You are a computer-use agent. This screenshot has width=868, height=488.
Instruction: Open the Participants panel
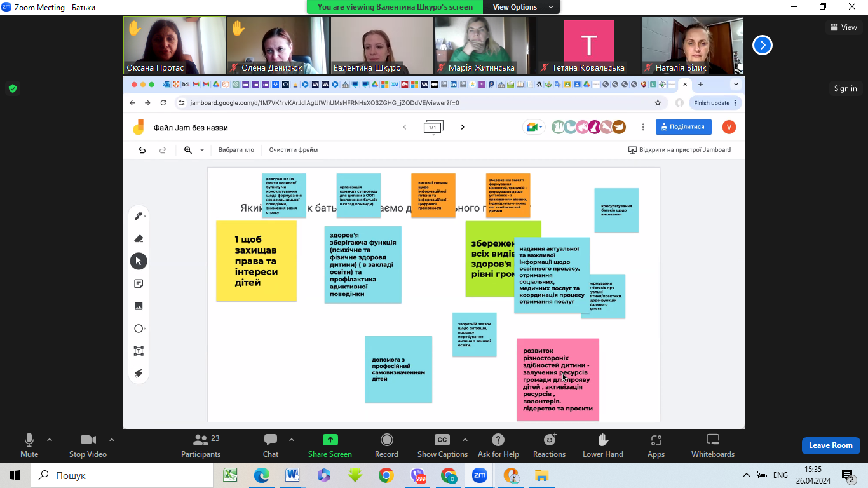click(x=201, y=445)
